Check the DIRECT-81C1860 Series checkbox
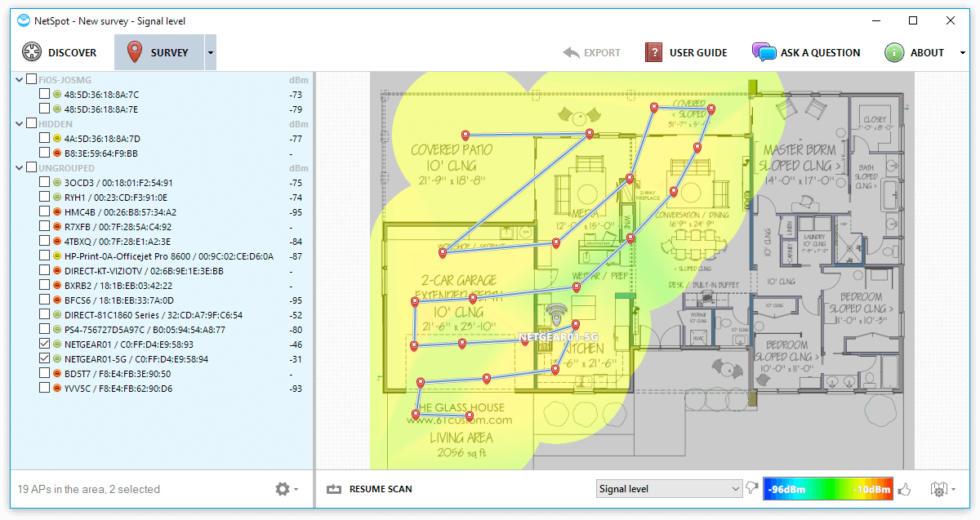 tap(44, 315)
